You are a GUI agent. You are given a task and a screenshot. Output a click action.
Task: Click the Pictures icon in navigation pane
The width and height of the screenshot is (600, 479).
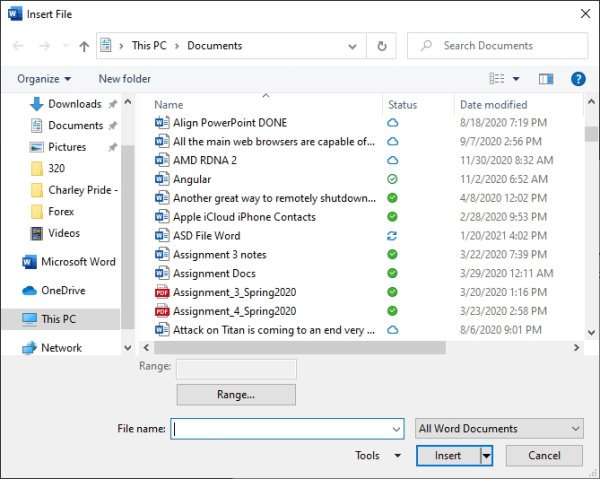[36, 147]
